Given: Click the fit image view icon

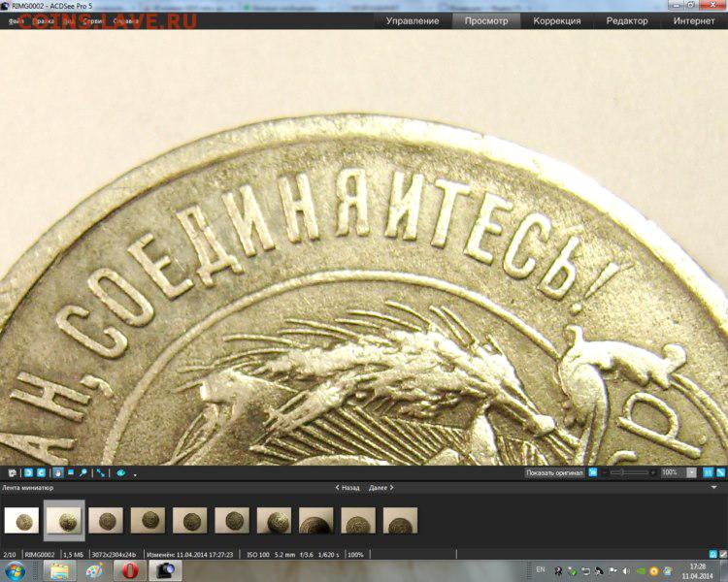Looking at the screenshot, I should [x=720, y=472].
